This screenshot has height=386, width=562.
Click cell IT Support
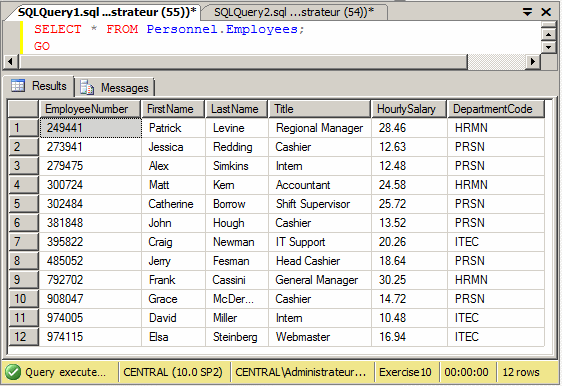coord(320,242)
